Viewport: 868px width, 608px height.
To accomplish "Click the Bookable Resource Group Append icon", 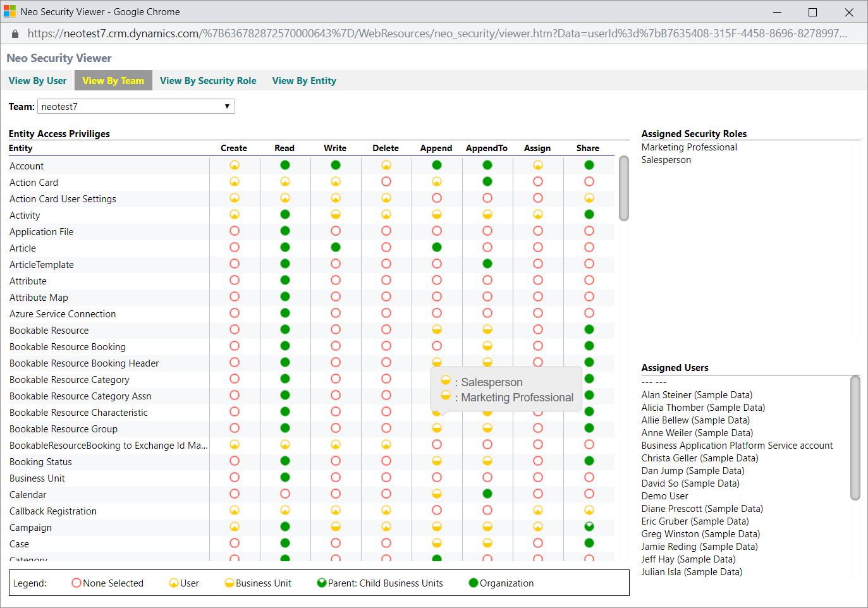I will tap(437, 428).
